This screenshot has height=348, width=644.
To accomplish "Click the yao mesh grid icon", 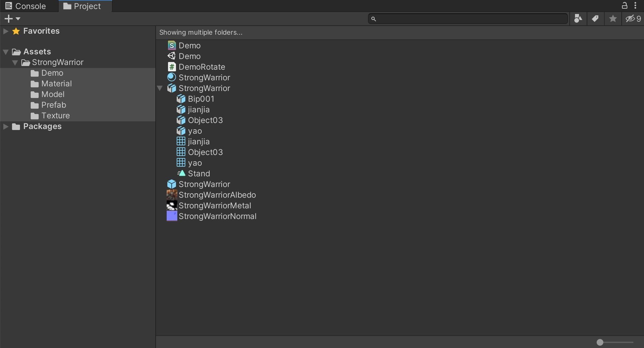I will (x=181, y=163).
